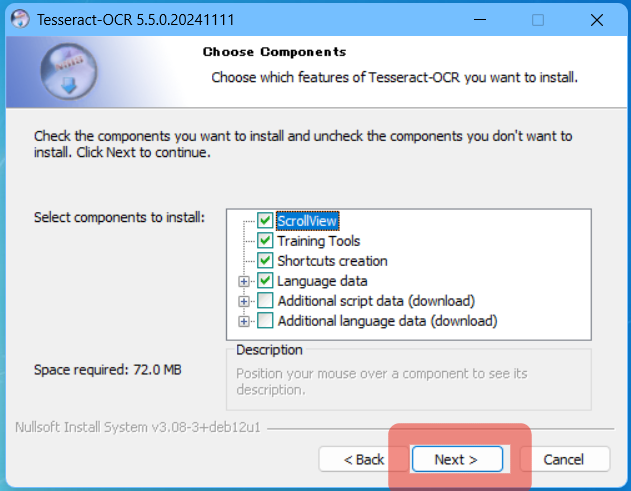Select the ScrollView tree item label

(x=309, y=221)
